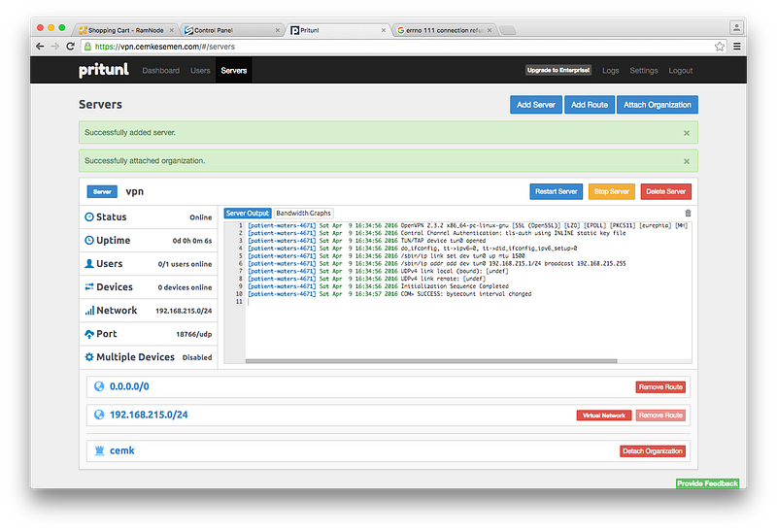Viewport: 777px width, 532px height.
Task: Log out via the Logout link
Action: pos(681,71)
